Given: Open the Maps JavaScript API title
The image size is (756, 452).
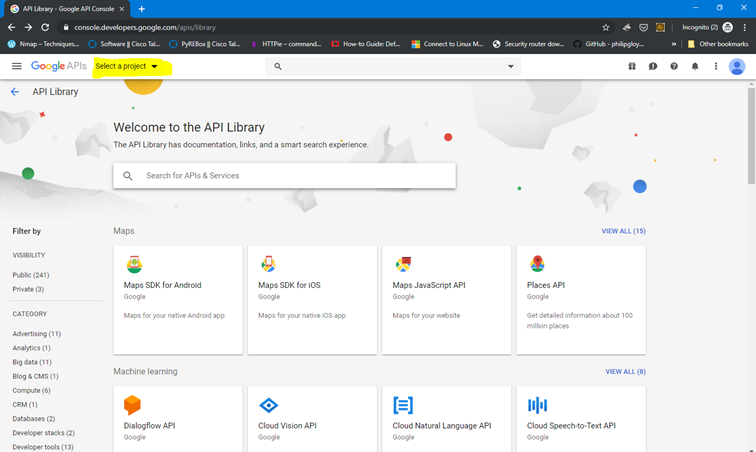Looking at the screenshot, I should [x=429, y=285].
